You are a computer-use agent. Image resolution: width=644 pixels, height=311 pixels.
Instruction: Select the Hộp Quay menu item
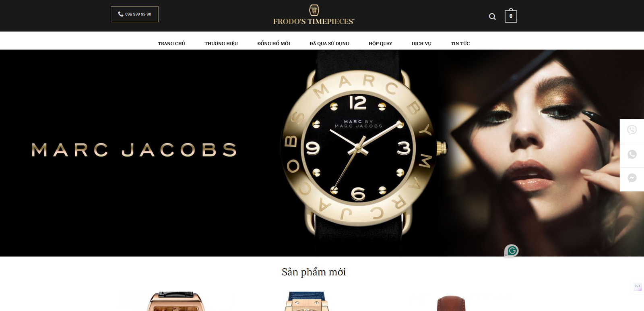[x=380, y=44]
